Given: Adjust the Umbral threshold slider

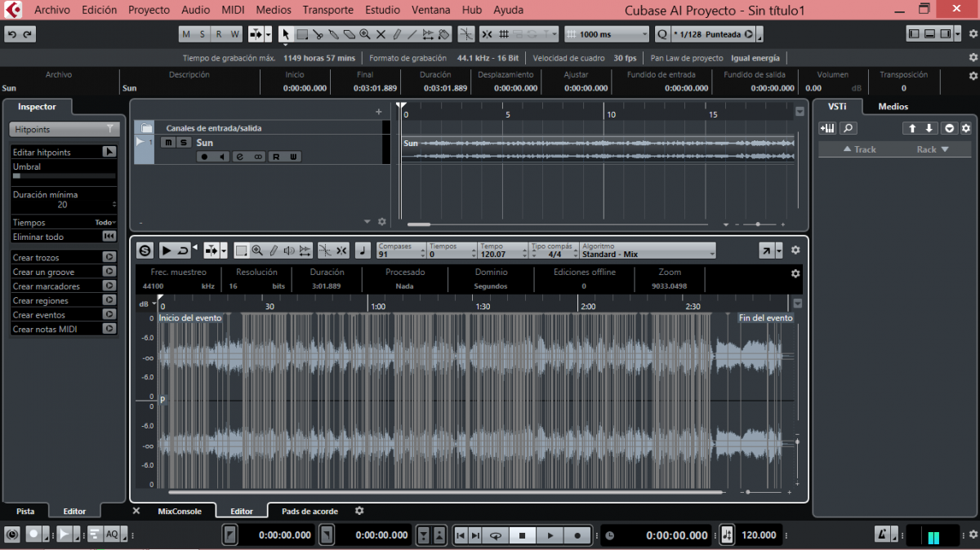Looking at the screenshot, I should (62, 175).
